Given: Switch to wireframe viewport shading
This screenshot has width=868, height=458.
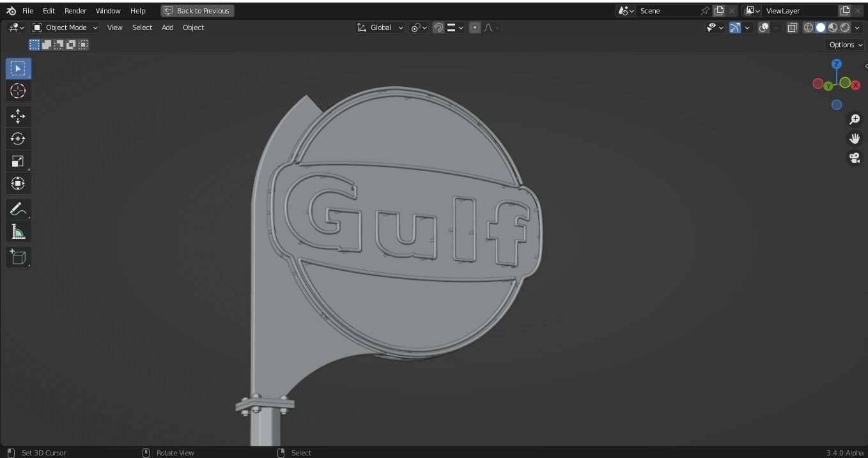Looking at the screenshot, I should (x=809, y=27).
